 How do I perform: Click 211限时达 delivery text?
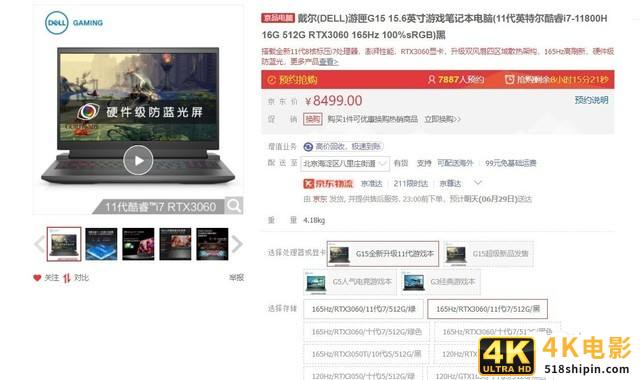411,184
